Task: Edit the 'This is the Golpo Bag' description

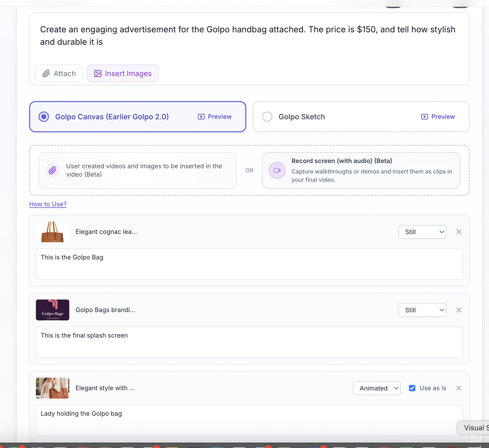Action: [249, 264]
